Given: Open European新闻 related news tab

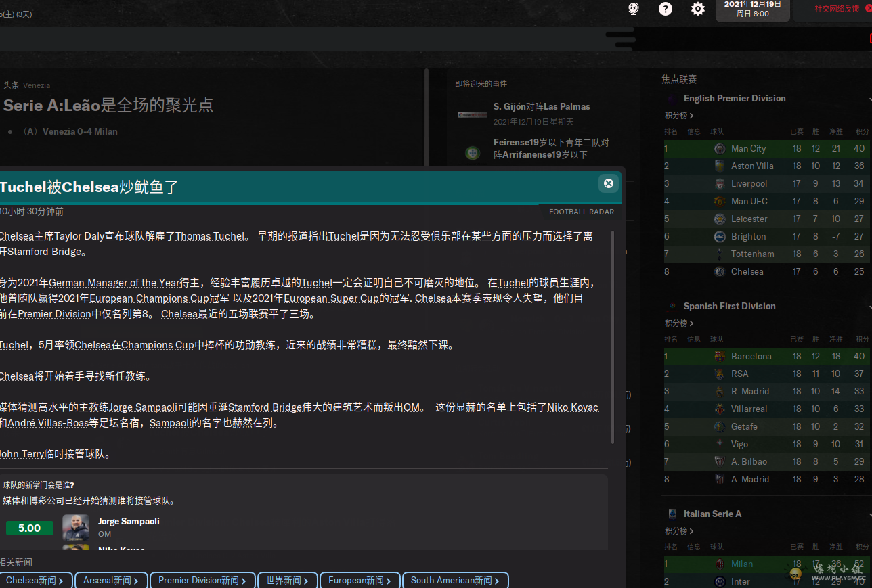Looking at the screenshot, I should (x=359, y=581).
